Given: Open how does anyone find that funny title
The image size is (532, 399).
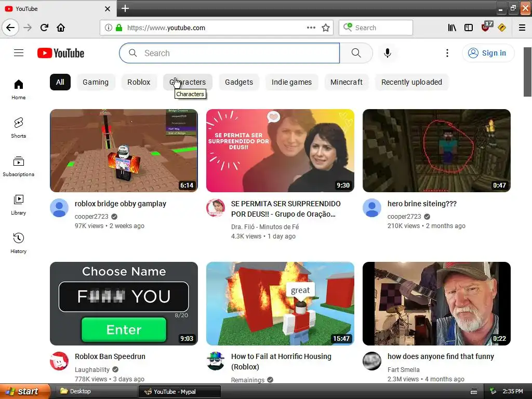Looking at the screenshot, I should 441,356.
